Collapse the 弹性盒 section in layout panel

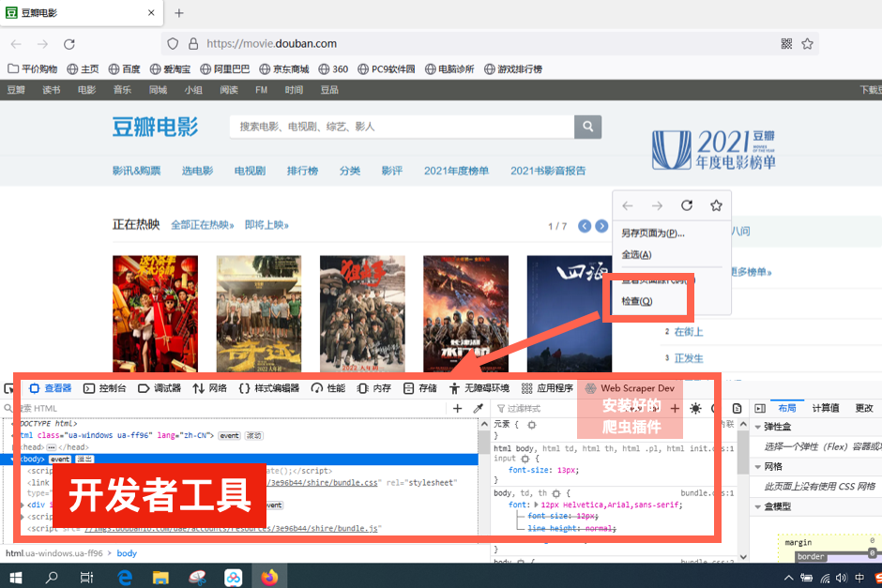[x=757, y=428]
